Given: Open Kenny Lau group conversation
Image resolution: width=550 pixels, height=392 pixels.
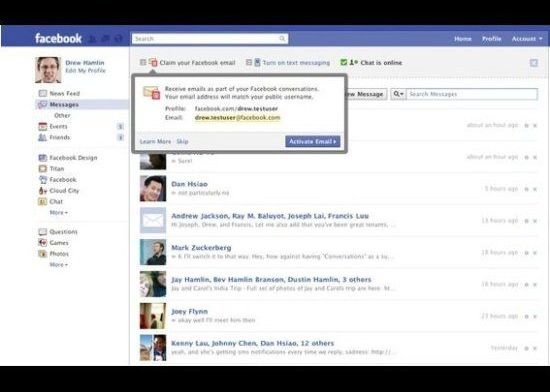Looking at the screenshot, I should click(x=253, y=343).
